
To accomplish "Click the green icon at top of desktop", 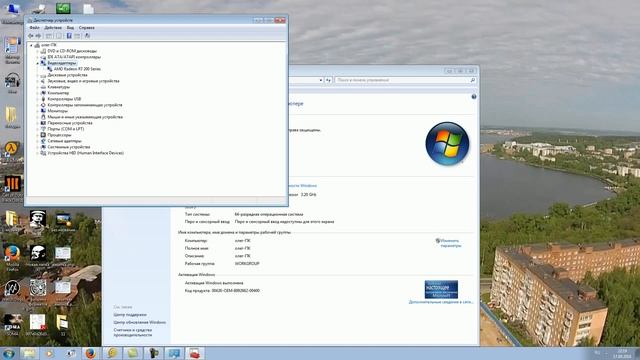I will pos(63,8).
